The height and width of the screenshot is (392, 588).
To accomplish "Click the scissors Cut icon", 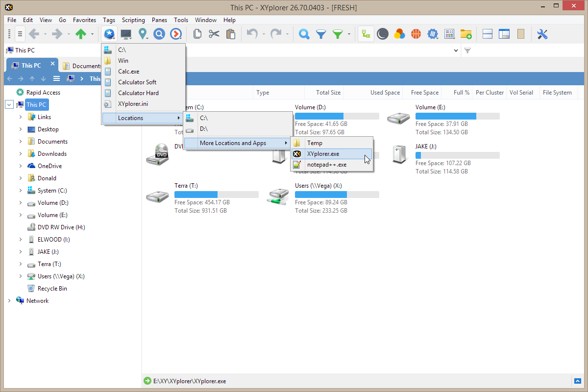I will [214, 34].
